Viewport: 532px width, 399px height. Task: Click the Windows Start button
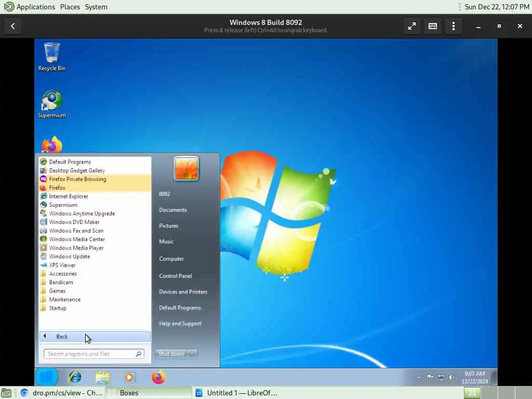point(46,377)
